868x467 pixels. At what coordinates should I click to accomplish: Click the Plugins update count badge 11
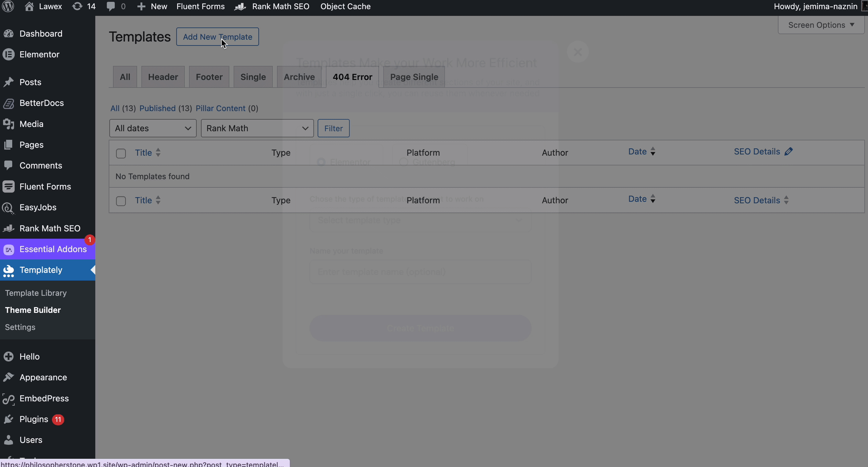(x=58, y=419)
